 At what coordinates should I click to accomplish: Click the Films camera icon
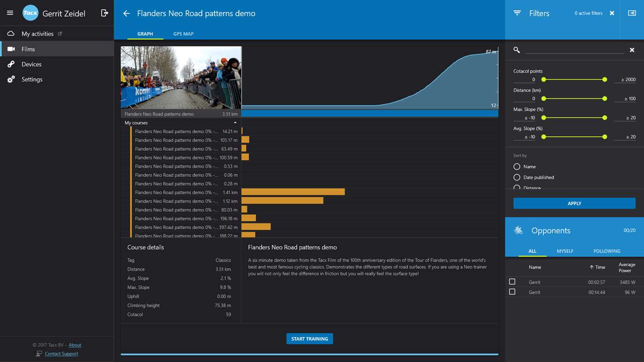[x=11, y=49]
